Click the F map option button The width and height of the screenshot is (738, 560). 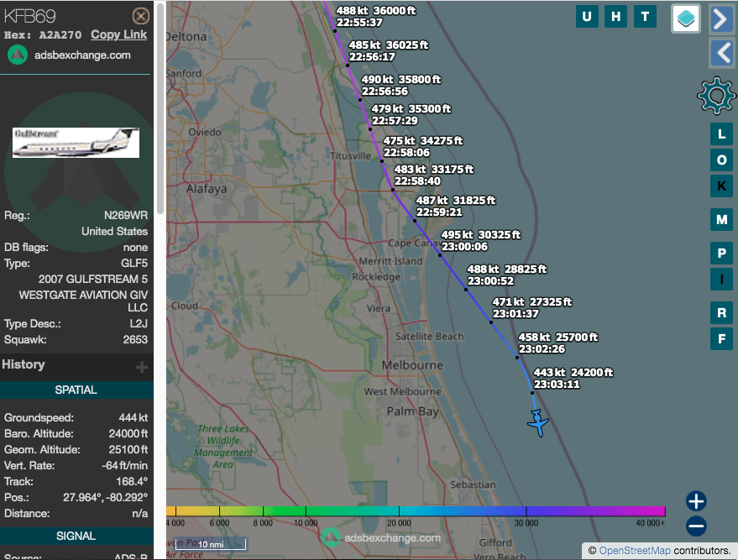coord(721,339)
